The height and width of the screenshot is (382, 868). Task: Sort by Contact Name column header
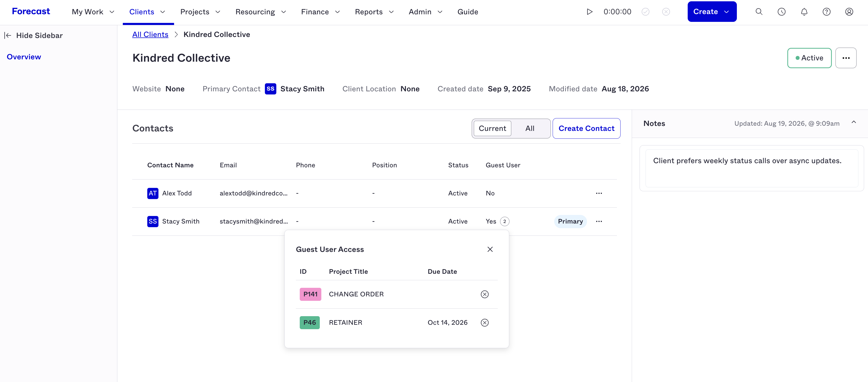(170, 165)
